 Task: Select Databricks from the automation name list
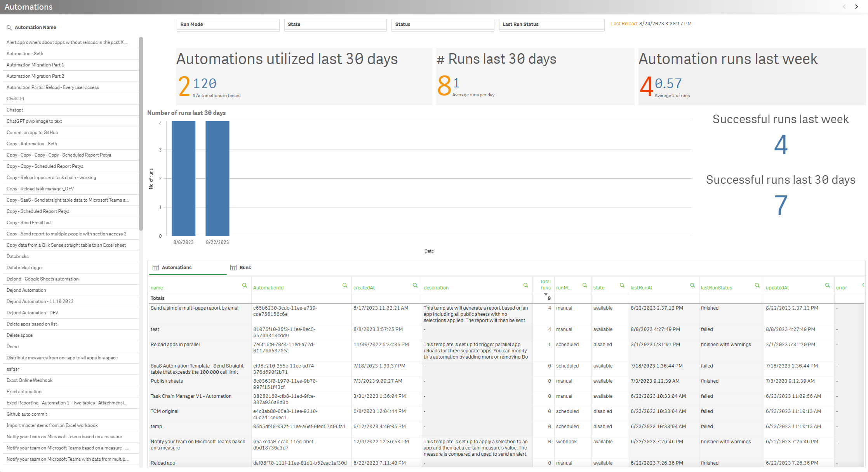17,256
